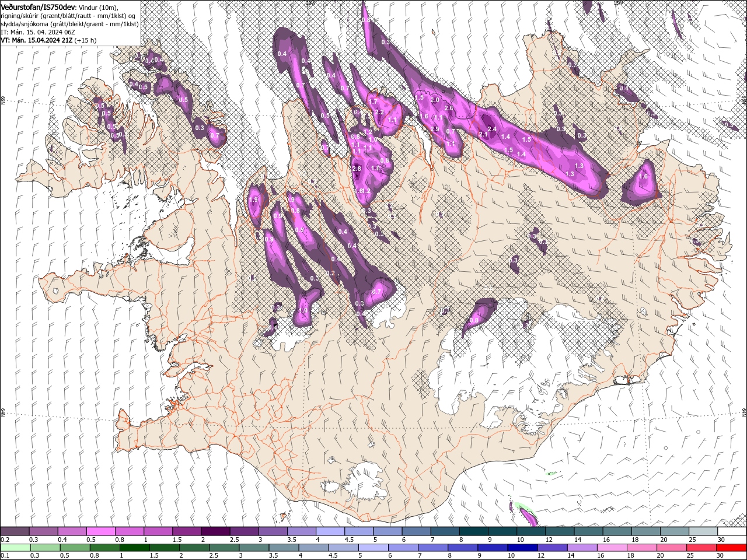Click the '0.2' label on the snow scale
The image size is (747, 560).
[5, 540]
